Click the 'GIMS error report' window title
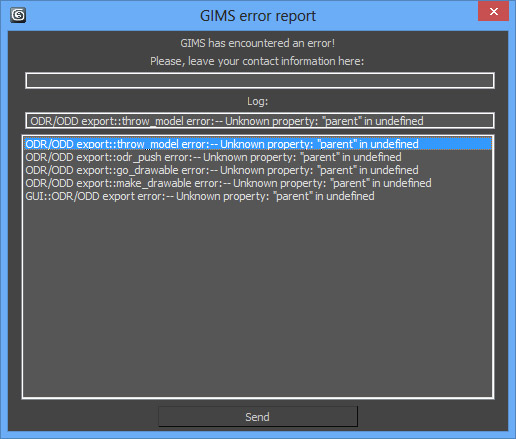This screenshot has height=439, width=516. pyautogui.click(x=258, y=16)
